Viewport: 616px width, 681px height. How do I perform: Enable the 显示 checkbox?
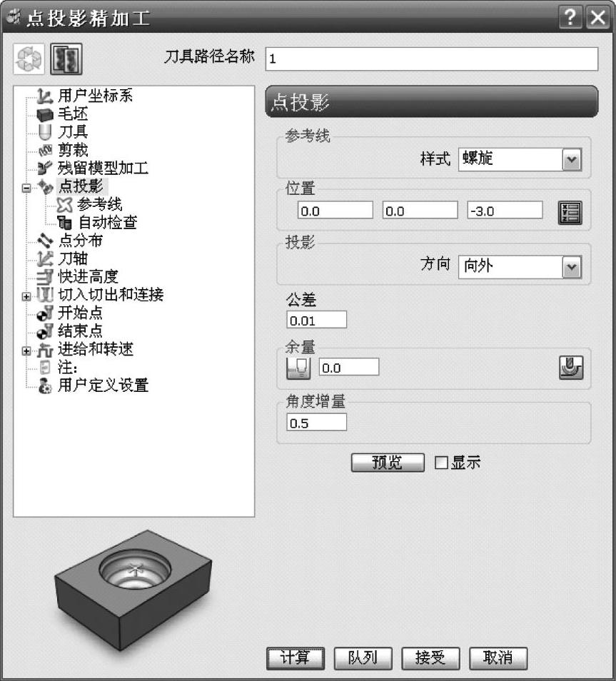[441, 463]
